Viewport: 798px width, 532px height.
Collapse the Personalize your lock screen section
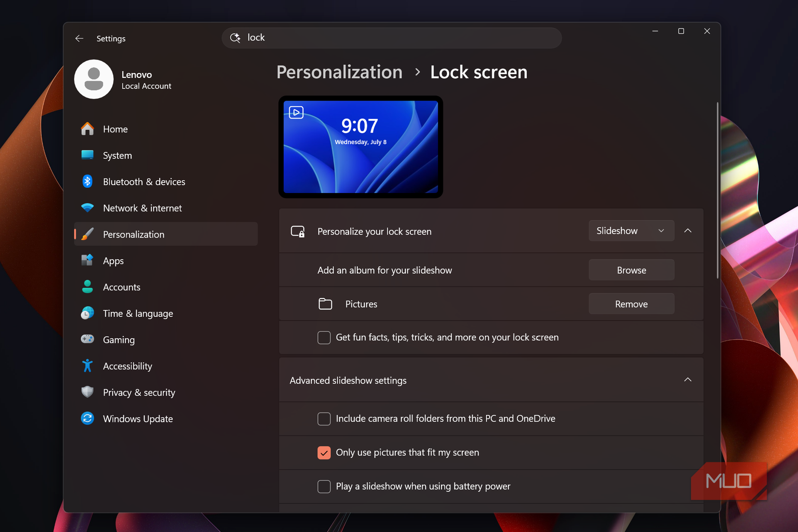point(688,231)
